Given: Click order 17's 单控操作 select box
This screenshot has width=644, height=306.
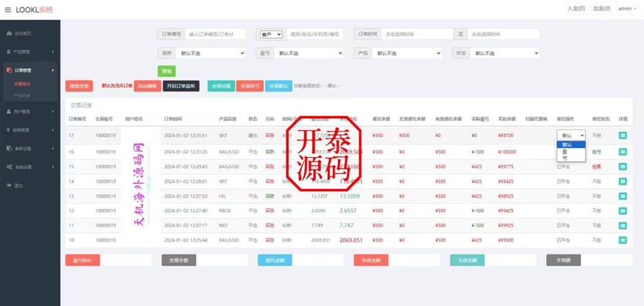Looking at the screenshot, I should click(x=571, y=135).
